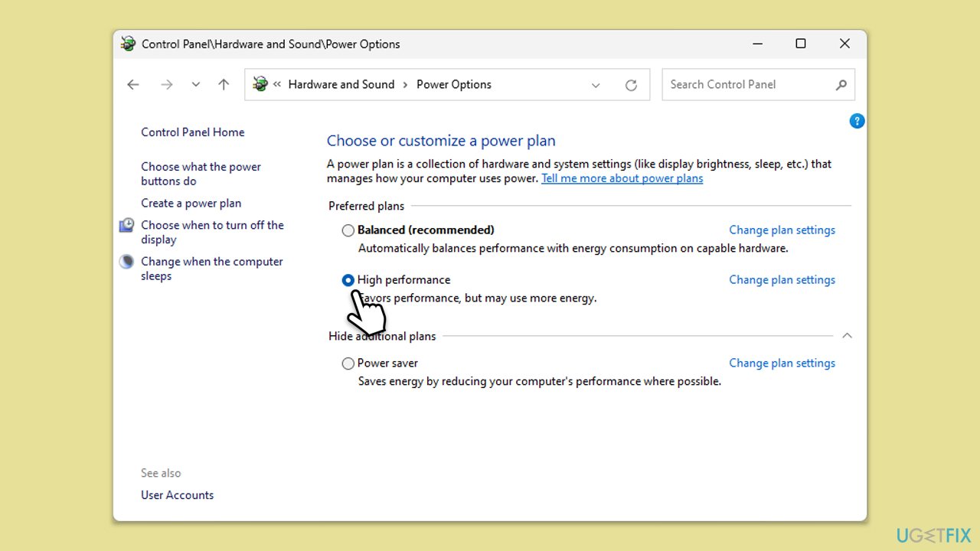Click the Power Options icon in address bar
This screenshot has width=980, height=551.
coord(260,84)
